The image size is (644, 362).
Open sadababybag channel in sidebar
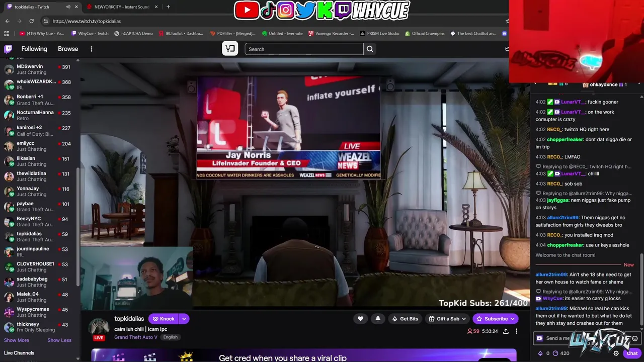[x=39, y=282]
